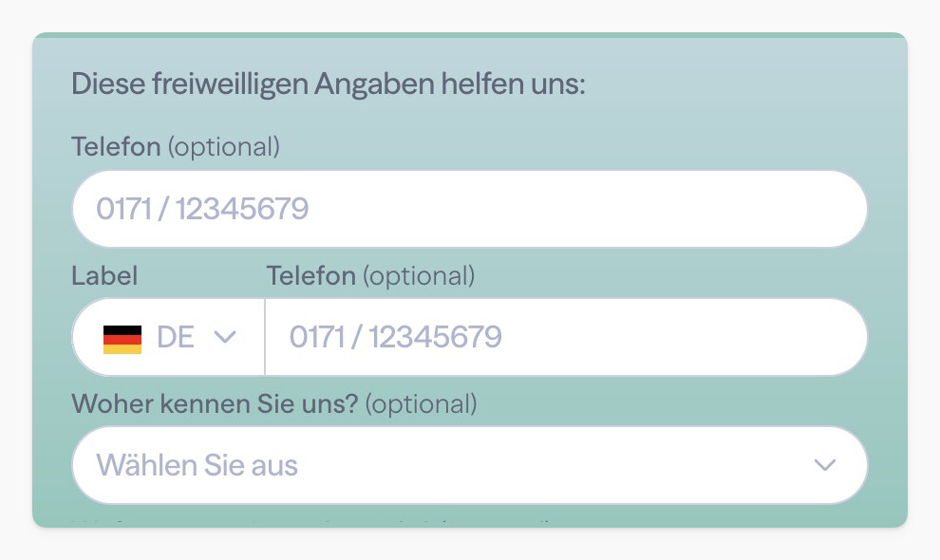Click the German flag icon
The width and height of the screenshot is (940, 560).
pos(122,338)
